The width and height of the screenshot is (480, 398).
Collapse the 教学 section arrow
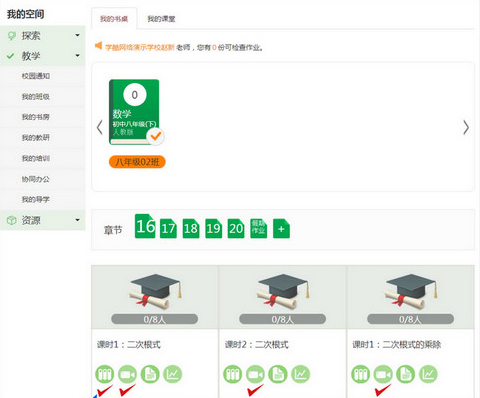(x=77, y=55)
